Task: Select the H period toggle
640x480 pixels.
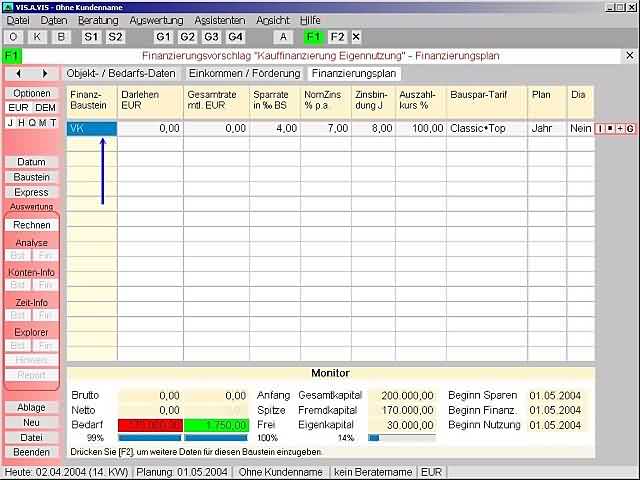Action: tap(21, 123)
